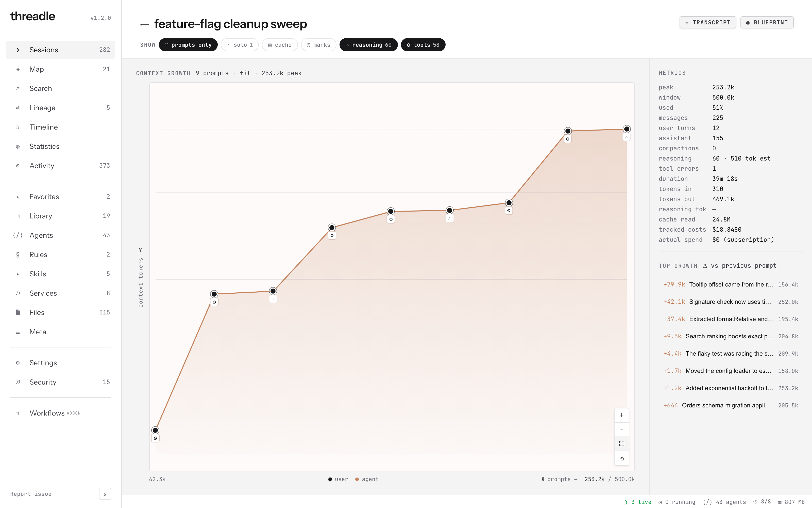Open the TRANSCRIPT view
Viewport: 812px width, 508px height.
pyautogui.click(x=708, y=23)
